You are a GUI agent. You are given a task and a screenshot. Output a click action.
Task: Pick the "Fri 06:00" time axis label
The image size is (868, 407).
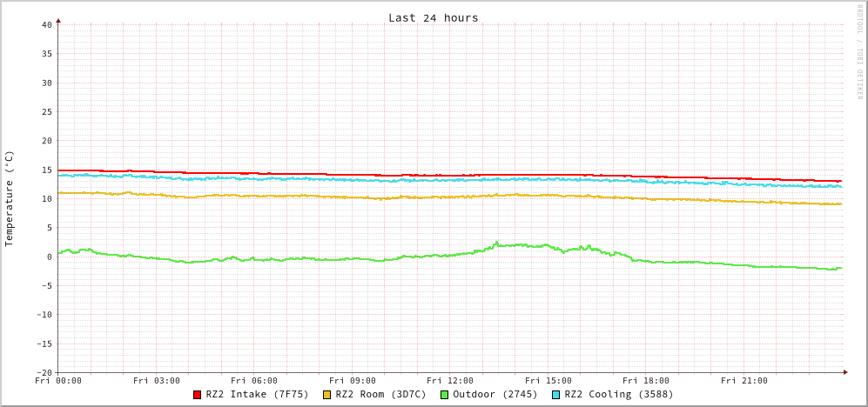tap(254, 381)
